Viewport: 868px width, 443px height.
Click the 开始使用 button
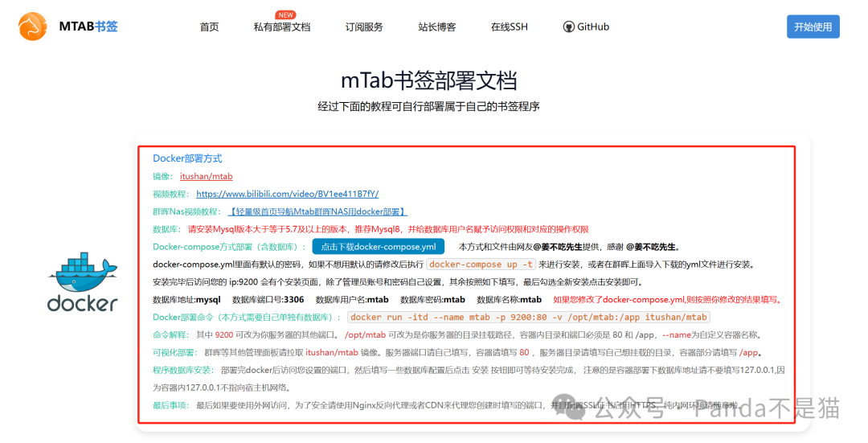[x=813, y=27]
